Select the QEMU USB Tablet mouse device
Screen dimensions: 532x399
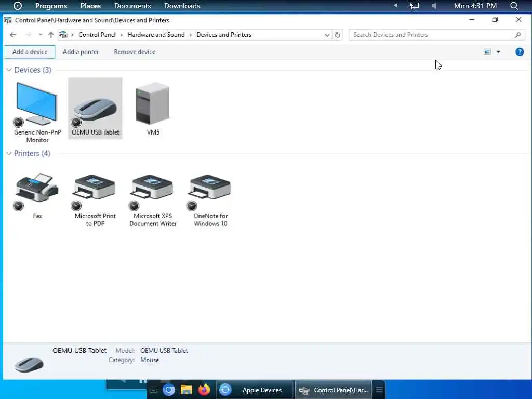click(96, 108)
